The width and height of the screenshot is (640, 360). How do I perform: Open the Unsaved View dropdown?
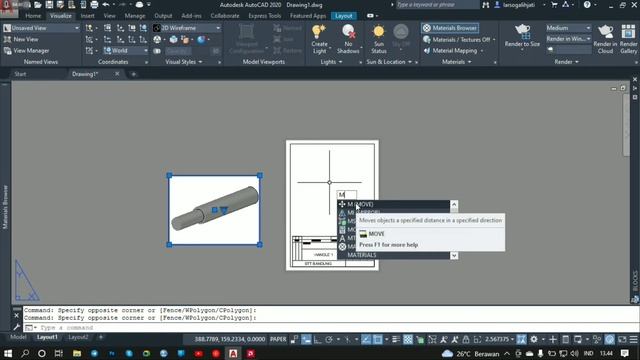(x=41, y=28)
